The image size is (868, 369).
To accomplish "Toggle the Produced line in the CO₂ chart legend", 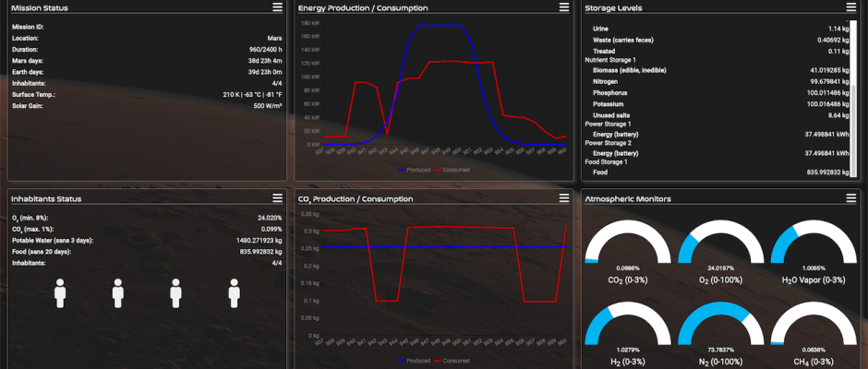I will [x=413, y=360].
